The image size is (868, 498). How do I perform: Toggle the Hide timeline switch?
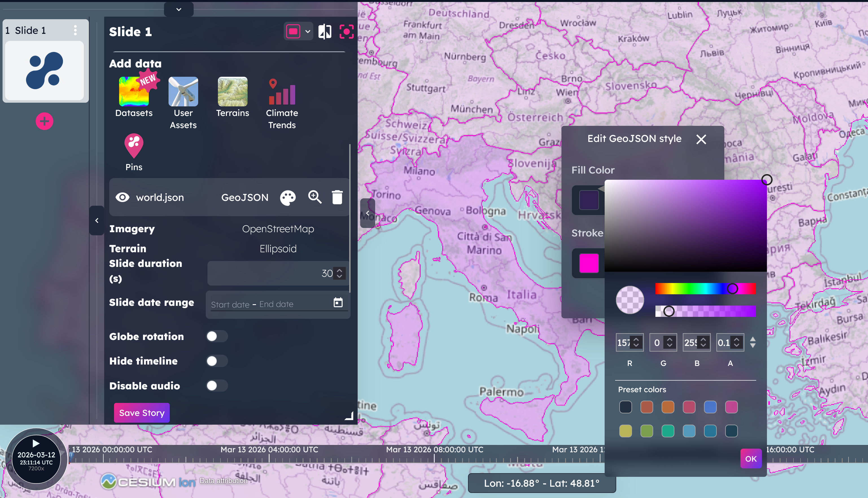click(x=217, y=361)
